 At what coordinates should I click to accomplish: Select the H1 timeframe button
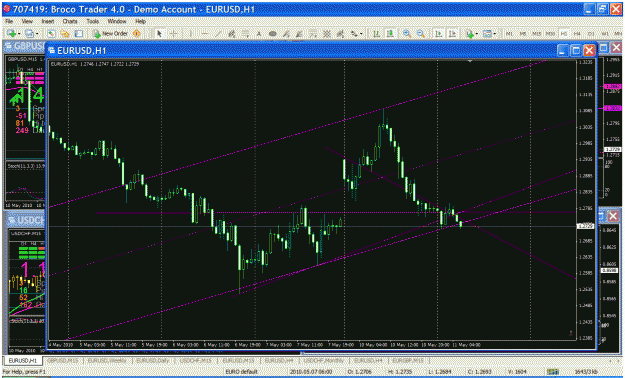(x=564, y=33)
